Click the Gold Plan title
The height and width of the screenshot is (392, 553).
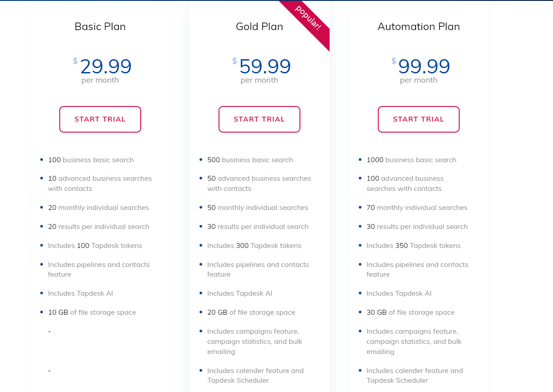pyautogui.click(x=259, y=27)
